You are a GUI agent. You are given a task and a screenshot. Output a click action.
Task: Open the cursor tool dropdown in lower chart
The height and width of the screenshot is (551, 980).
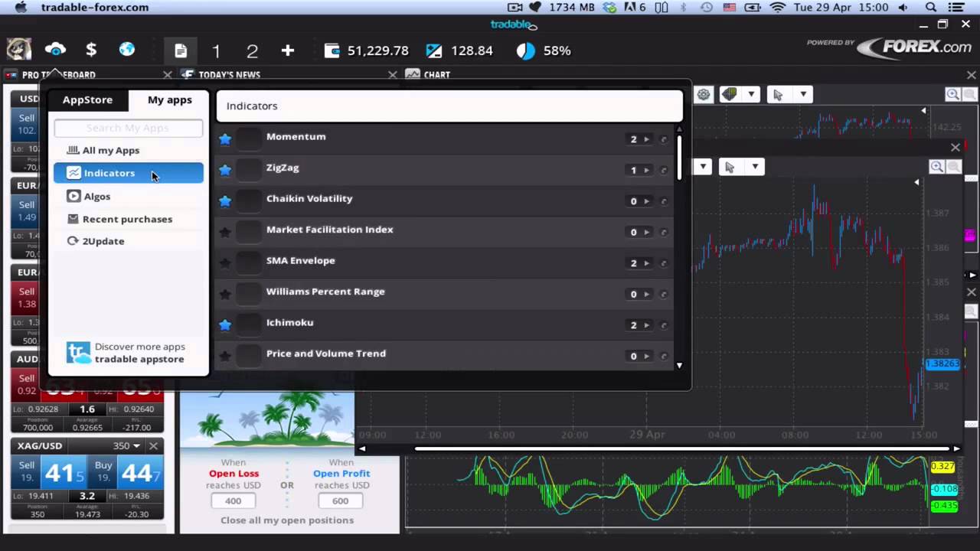coord(755,167)
